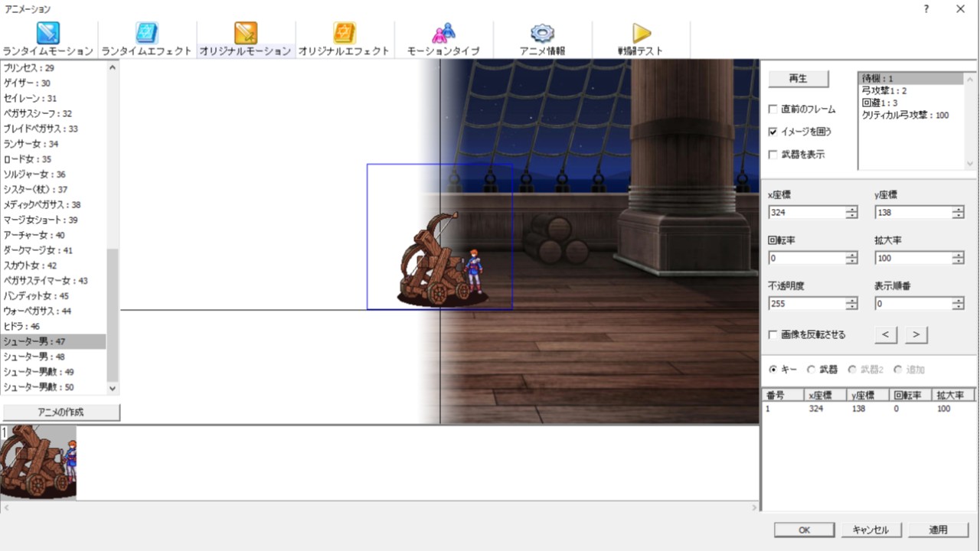Open the モーションタイプ toolbar icon
The width and height of the screenshot is (980, 551).
[x=443, y=34]
